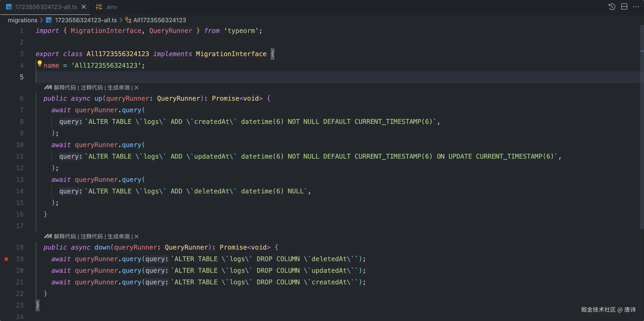Dismiss the code lens above the down method
This screenshot has height=321, width=644.
click(137, 237)
